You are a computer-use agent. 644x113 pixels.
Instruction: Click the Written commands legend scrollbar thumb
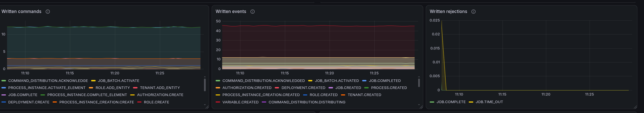tap(205, 85)
